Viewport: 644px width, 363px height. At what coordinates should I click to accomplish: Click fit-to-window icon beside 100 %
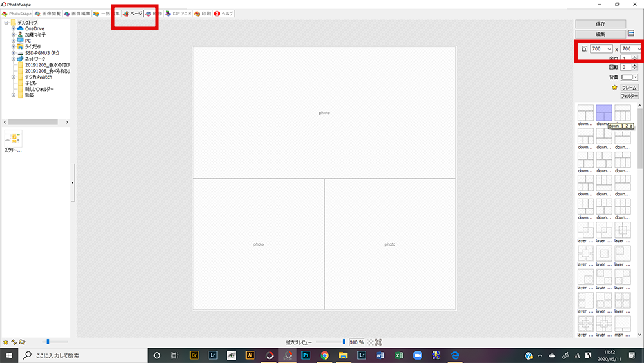[x=379, y=342]
